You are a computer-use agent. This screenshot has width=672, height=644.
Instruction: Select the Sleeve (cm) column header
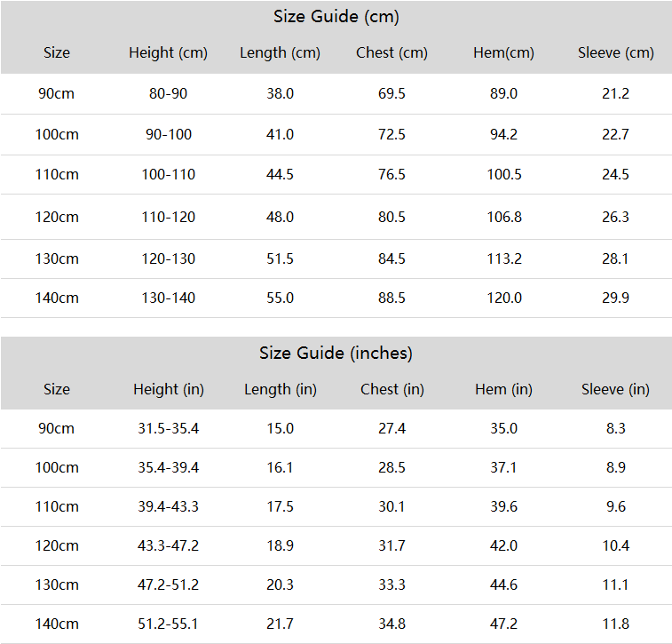pos(615,52)
